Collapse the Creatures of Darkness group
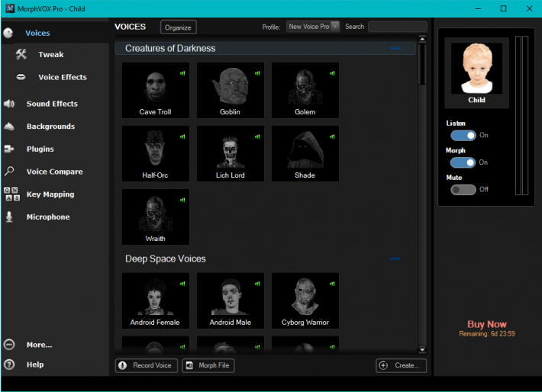542x392 pixels. point(395,48)
